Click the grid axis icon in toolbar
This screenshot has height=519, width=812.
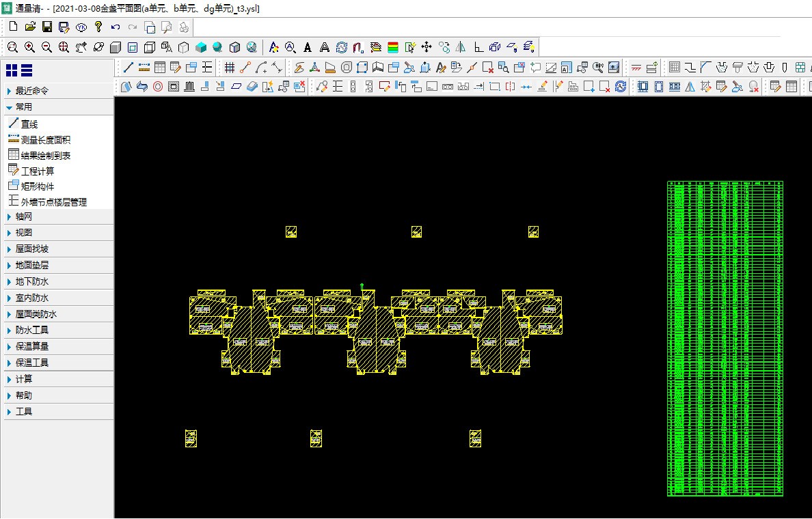[230, 67]
